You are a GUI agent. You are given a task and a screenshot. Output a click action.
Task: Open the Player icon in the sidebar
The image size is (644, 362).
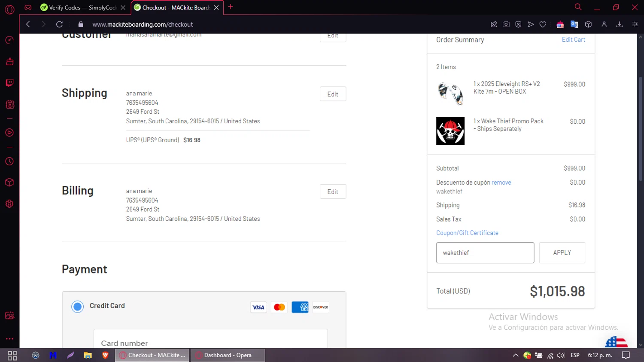pos(9,133)
